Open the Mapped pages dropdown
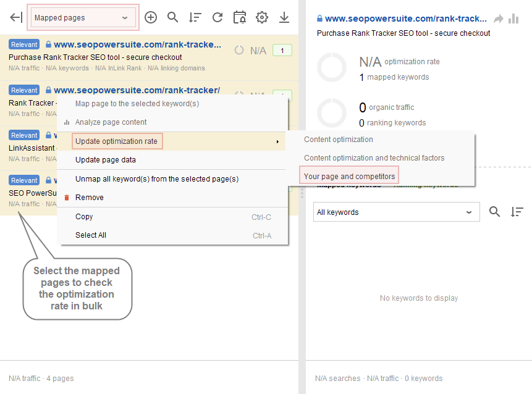 [x=83, y=18]
